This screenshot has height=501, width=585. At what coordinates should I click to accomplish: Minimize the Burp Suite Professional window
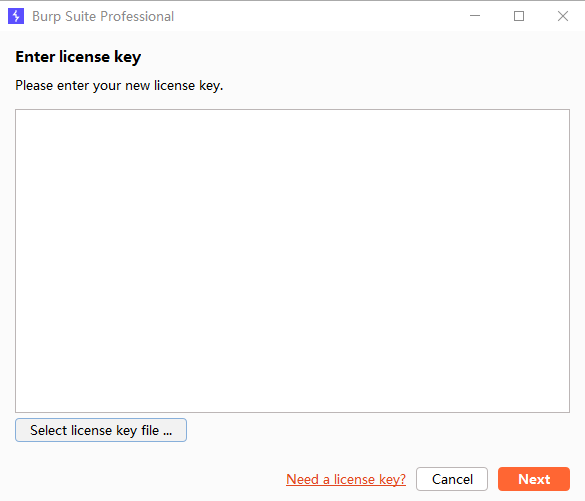475,16
